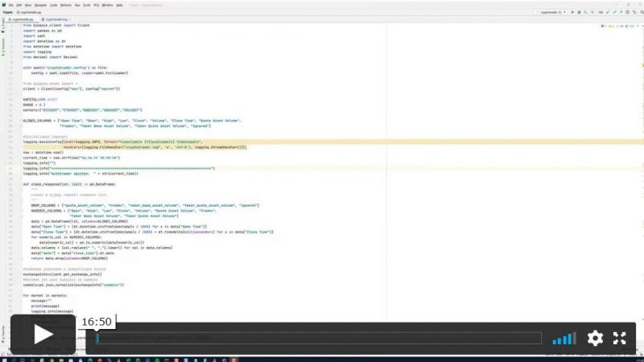Open the Tools menu

tap(87, 6)
